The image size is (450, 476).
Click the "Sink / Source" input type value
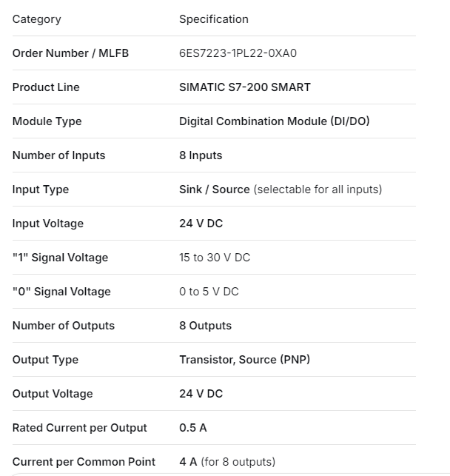[214, 190]
